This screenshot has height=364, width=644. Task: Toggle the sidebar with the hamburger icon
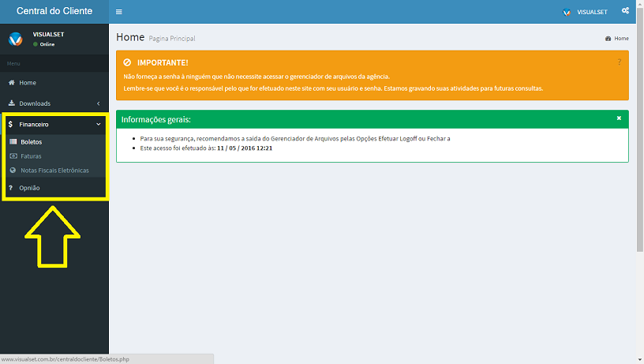point(119,12)
